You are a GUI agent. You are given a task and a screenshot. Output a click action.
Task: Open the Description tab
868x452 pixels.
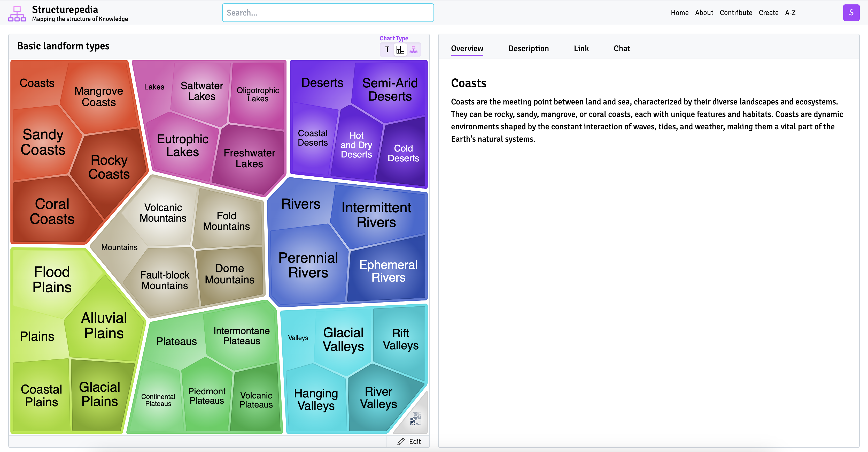tap(528, 49)
